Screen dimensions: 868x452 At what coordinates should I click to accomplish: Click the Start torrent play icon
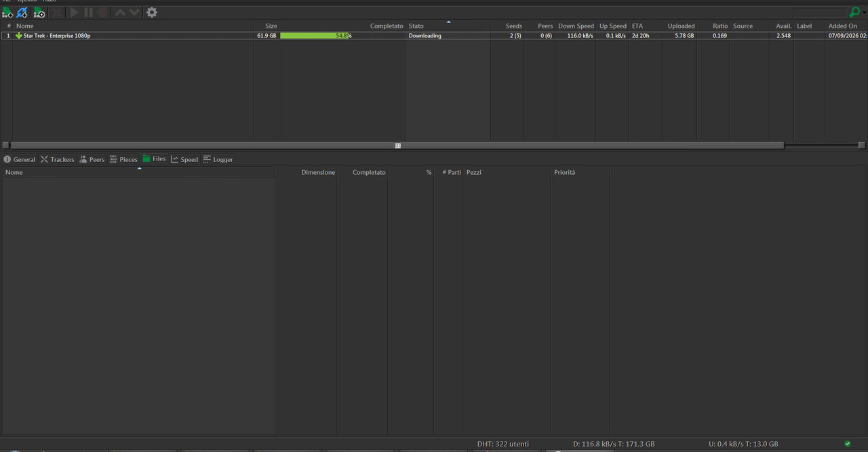pyautogui.click(x=74, y=12)
